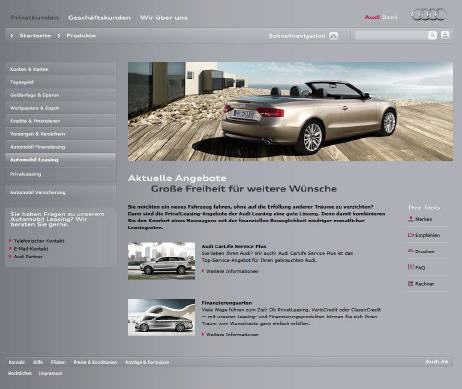Click Empfehlen in Ihre Tools
The width and height of the screenshot is (462, 389).
[x=427, y=235]
